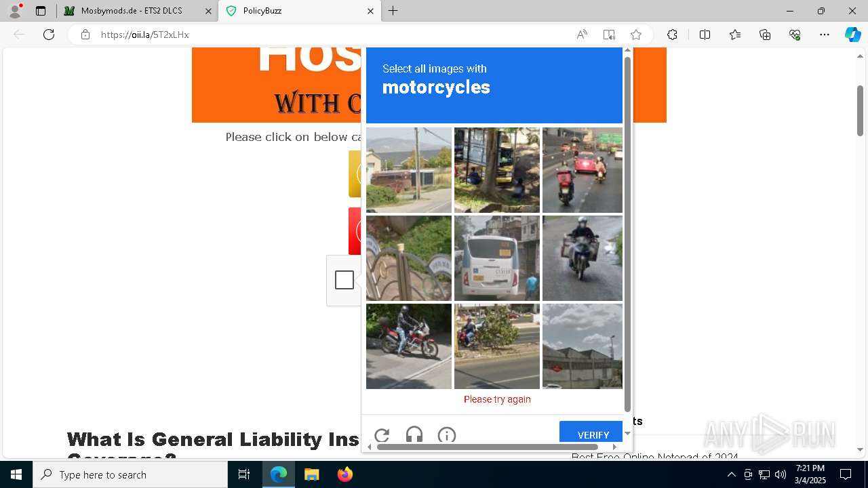Select the roadside building captcha tile
The image size is (868, 488).
coord(409,170)
